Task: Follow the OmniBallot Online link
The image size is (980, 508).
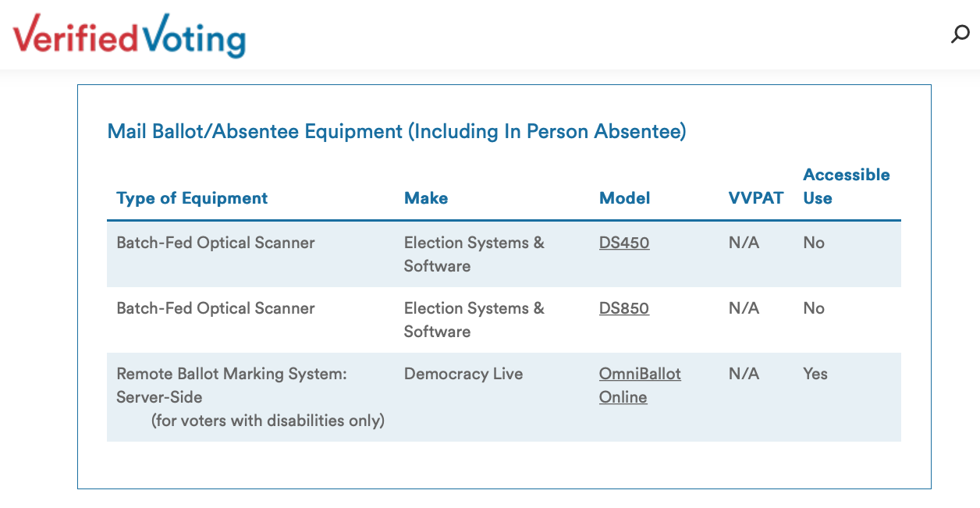Action: pyautogui.click(x=640, y=385)
